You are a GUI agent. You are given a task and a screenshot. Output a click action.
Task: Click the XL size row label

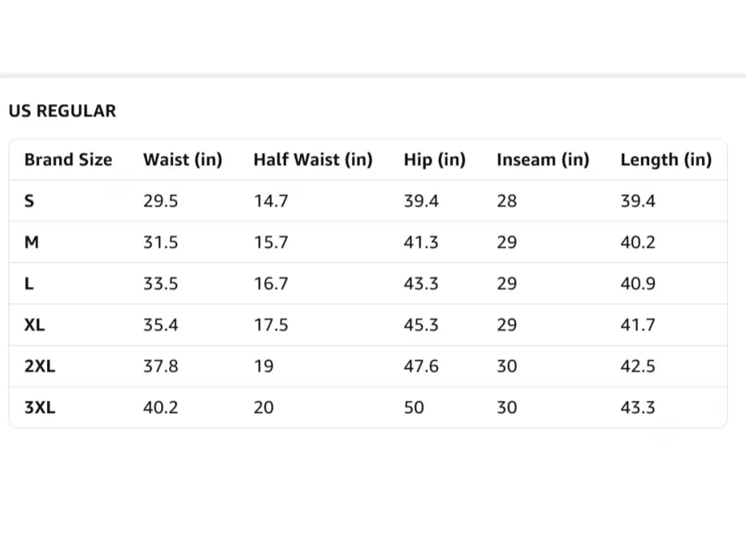click(x=35, y=325)
